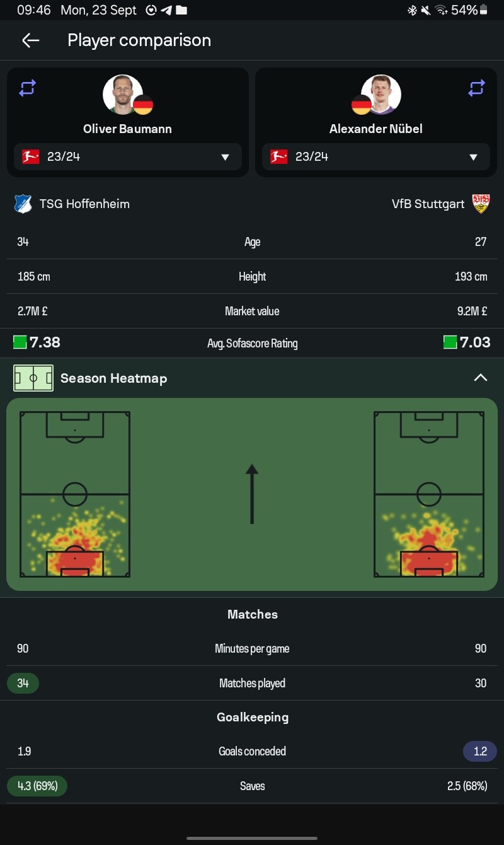This screenshot has height=845, width=504.
Task: Tap the pitch icon beside Season Heatmap
Action: (x=33, y=378)
